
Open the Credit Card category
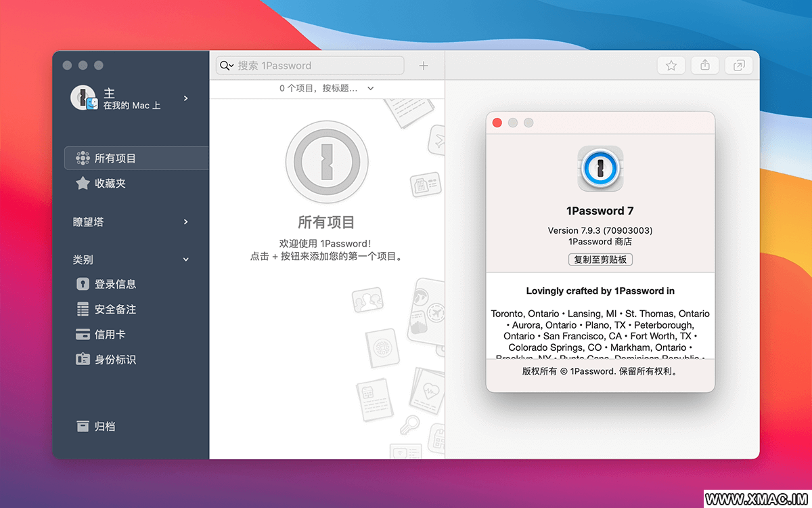[108, 335]
